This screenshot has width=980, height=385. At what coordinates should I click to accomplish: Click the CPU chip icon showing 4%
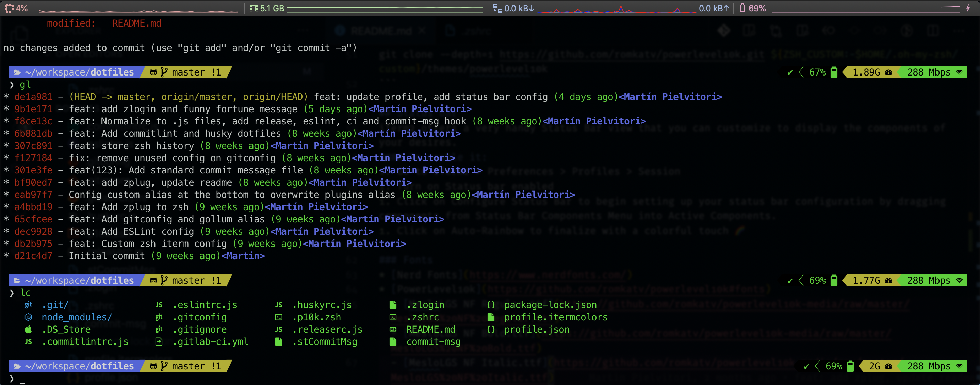[9, 8]
